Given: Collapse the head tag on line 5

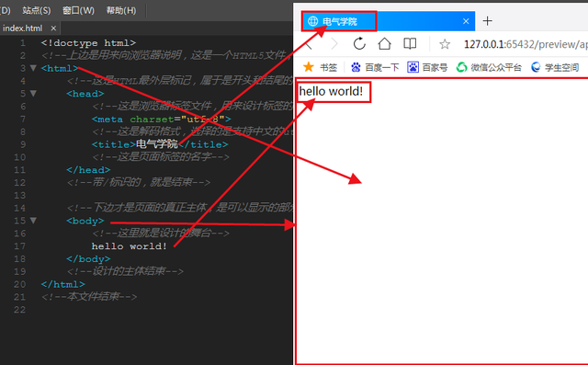Looking at the screenshot, I should pos(33,94).
